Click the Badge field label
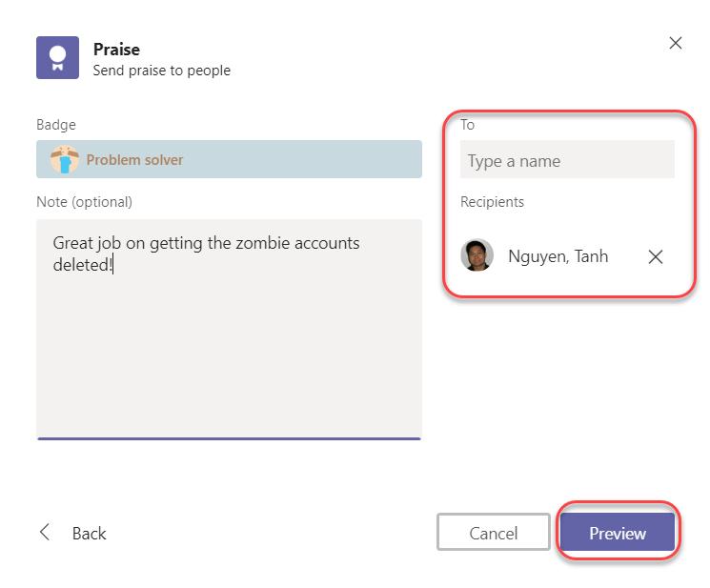The height and width of the screenshot is (588, 710). (55, 125)
